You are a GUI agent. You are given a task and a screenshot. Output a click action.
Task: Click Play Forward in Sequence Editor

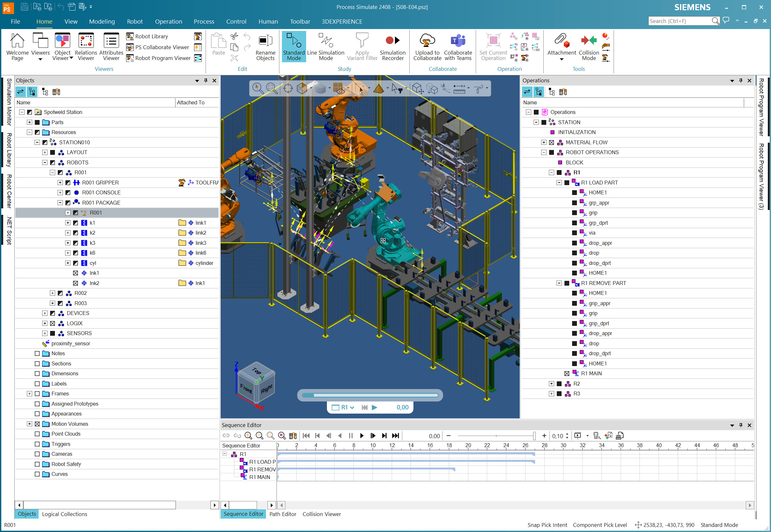(362, 436)
